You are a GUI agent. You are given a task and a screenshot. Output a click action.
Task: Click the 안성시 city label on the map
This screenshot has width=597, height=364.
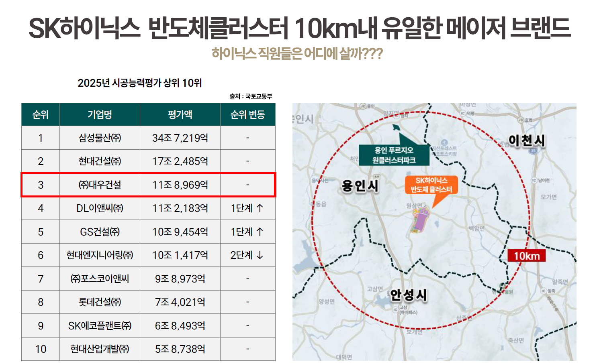[409, 295]
